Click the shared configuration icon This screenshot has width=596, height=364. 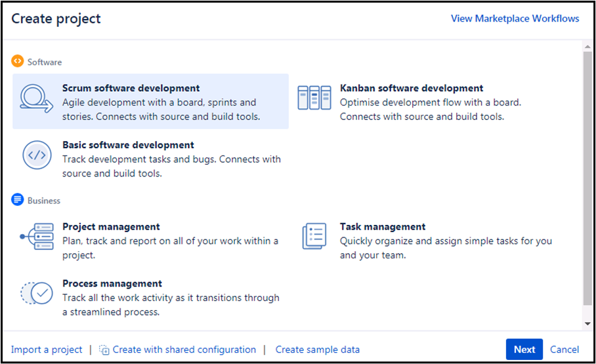pos(104,350)
